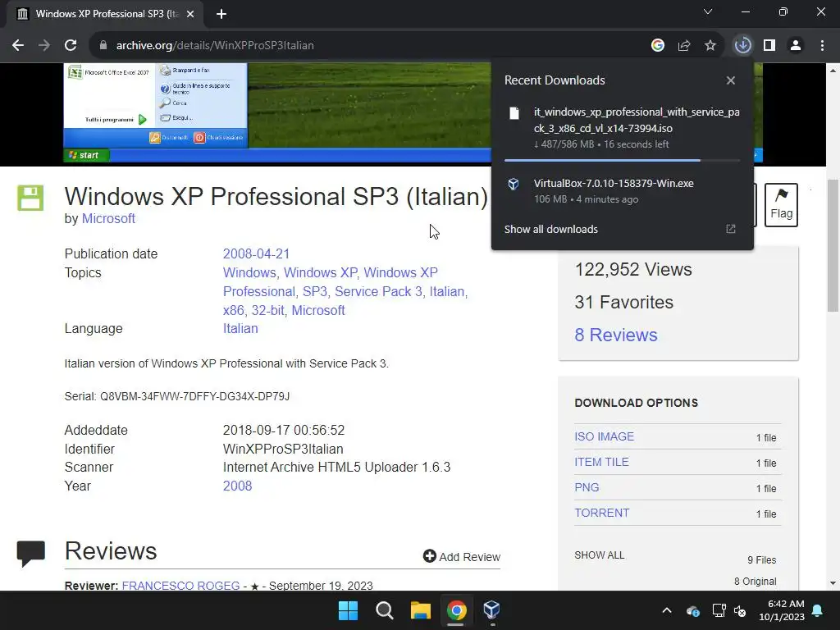
Task: Reload the archive.org page
Action: (71, 46)
